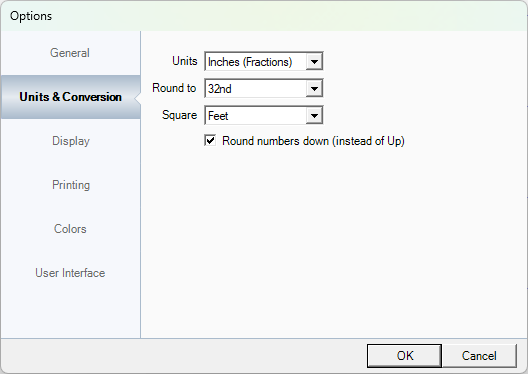Viewport: 528px width, 374px height.
Task: Open the General options tab
Action: (70, 53)
